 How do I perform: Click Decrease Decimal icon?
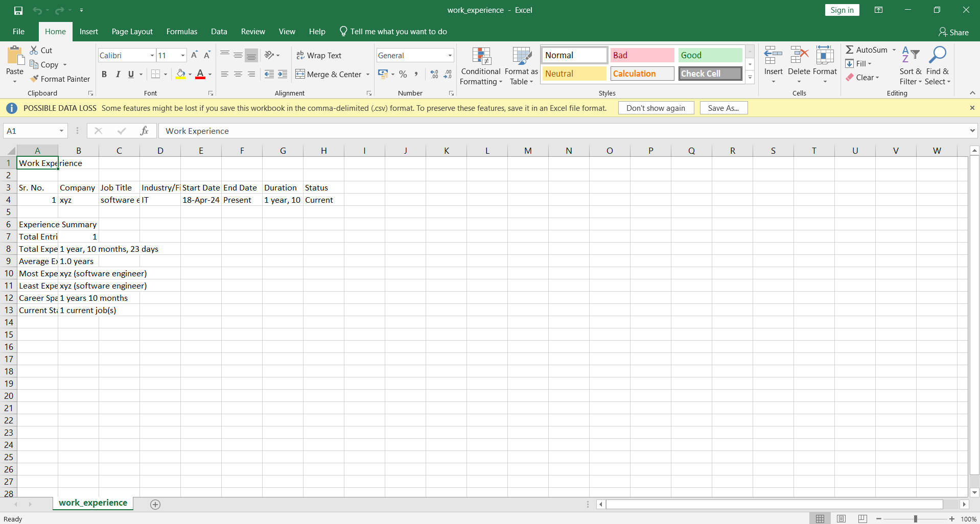448,75
